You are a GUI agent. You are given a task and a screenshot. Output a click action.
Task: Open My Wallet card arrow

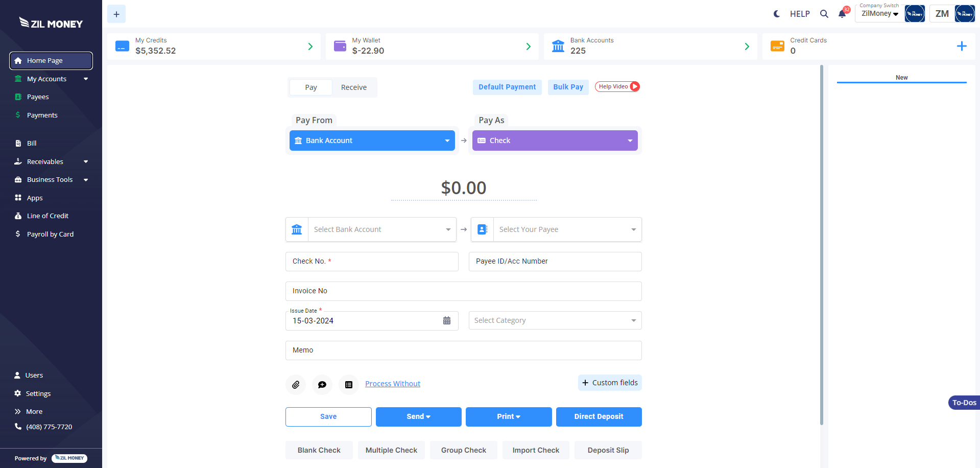tap(529, 46)
